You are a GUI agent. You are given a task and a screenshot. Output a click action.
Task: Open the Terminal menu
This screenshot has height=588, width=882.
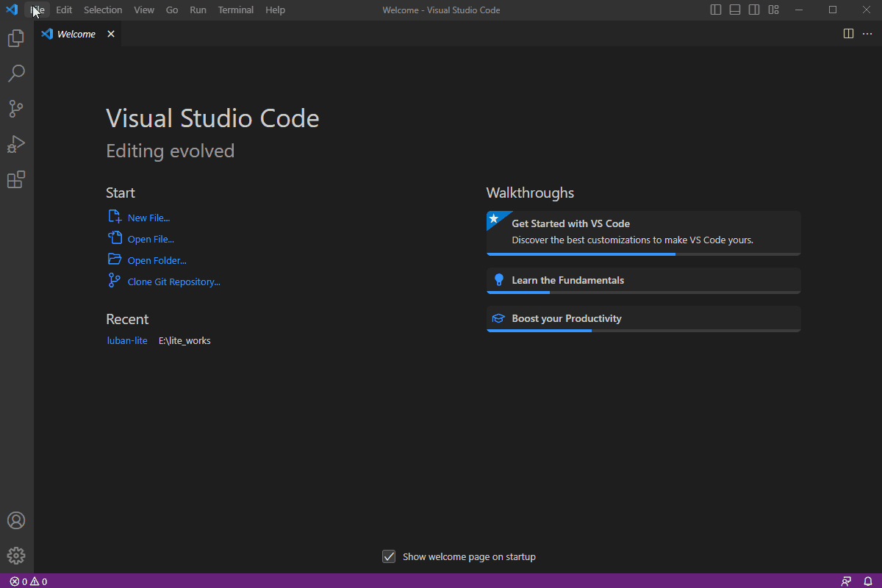click(236, 10)
